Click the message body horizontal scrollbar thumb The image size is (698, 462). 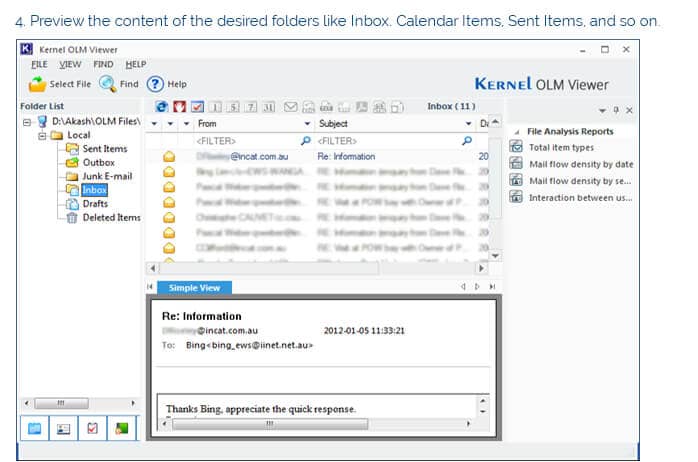tap(270, 424)
